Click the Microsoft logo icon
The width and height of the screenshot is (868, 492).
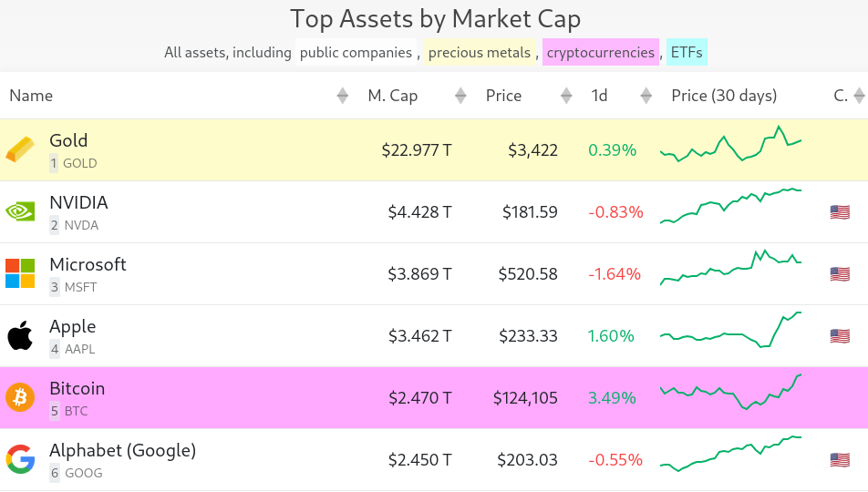pyautogui.click(x=20, y=273)
